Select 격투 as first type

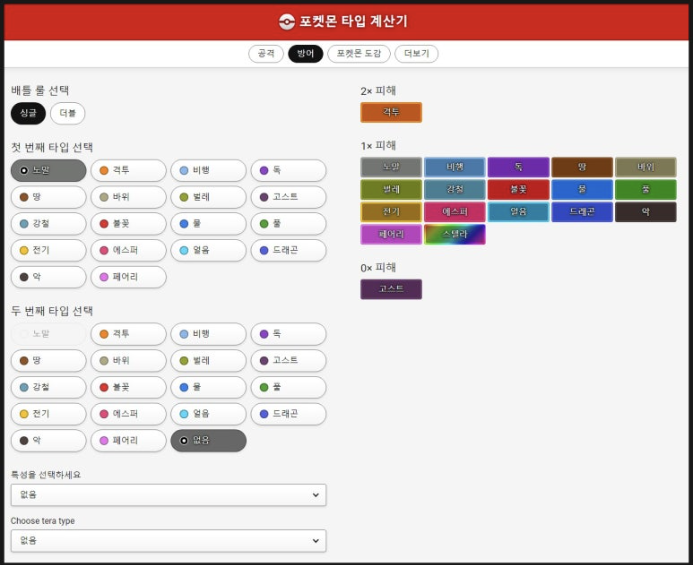[129, 171]
